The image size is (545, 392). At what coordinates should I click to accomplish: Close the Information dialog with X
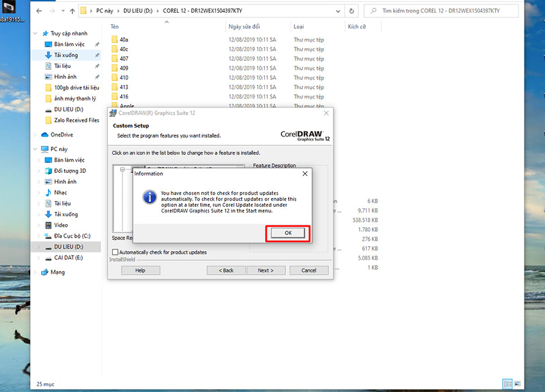coord(305,174)
